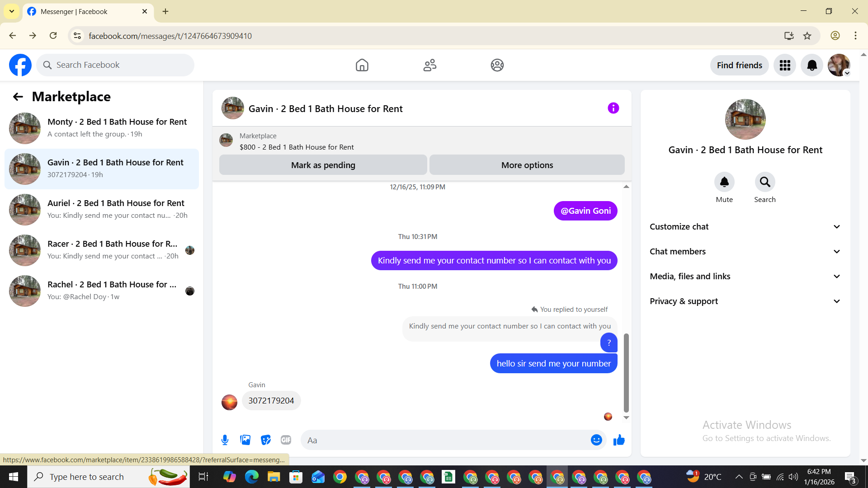
Task: Click More options button
Action: tap(527, 165)
